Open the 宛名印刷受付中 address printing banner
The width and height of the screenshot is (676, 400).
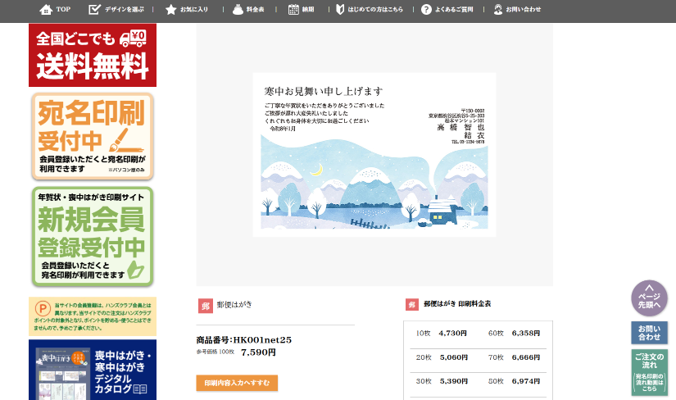pos(92,136)
